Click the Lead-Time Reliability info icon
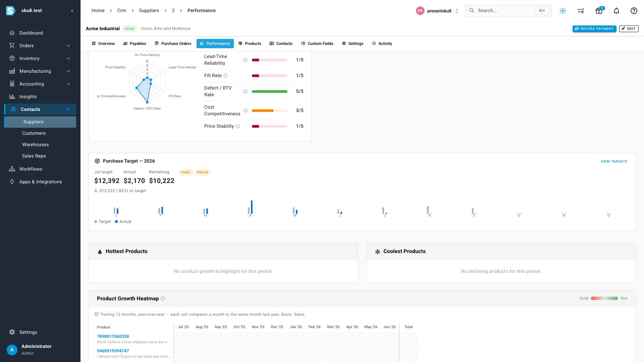Viewport: 644px width, 362px height. (246, 60)
